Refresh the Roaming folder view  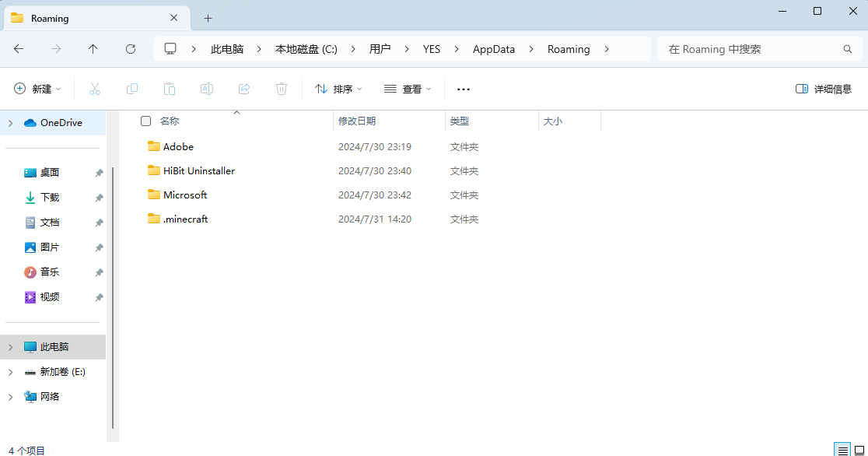pos(131,49)
